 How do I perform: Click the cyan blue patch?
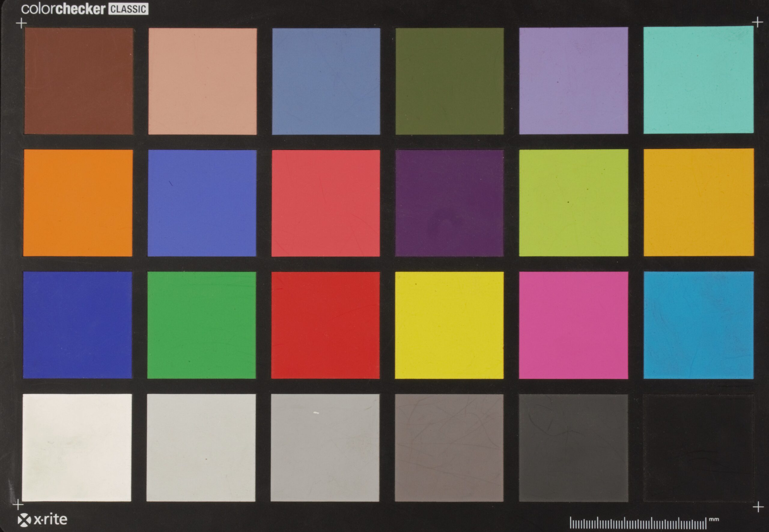click(698, 325)
